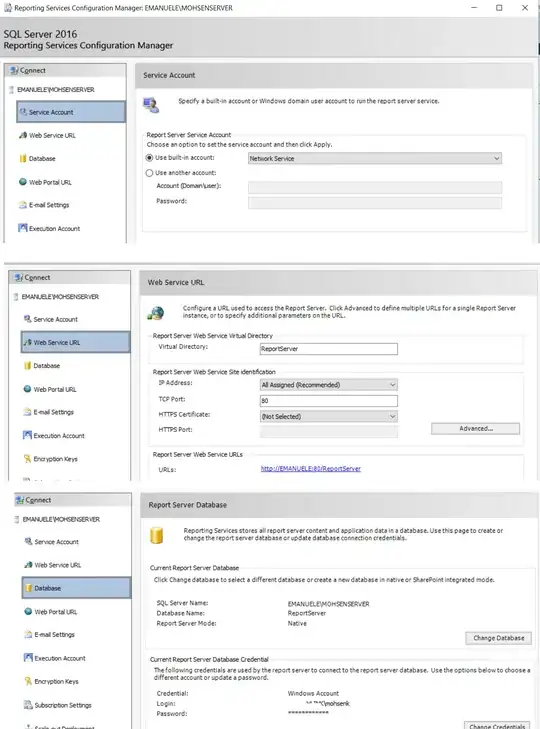Open the http://EMANUELE:80/ReportServer link
540x729 pixels.
coord(311,469)
